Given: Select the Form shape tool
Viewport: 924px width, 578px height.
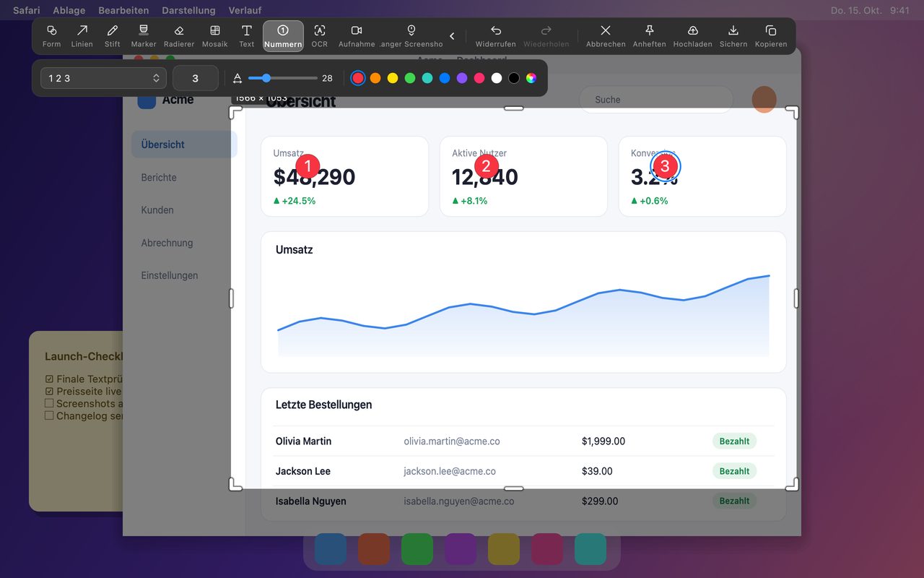Looking at the screenshot, I should pyautogui.click(x=51, y=36).
